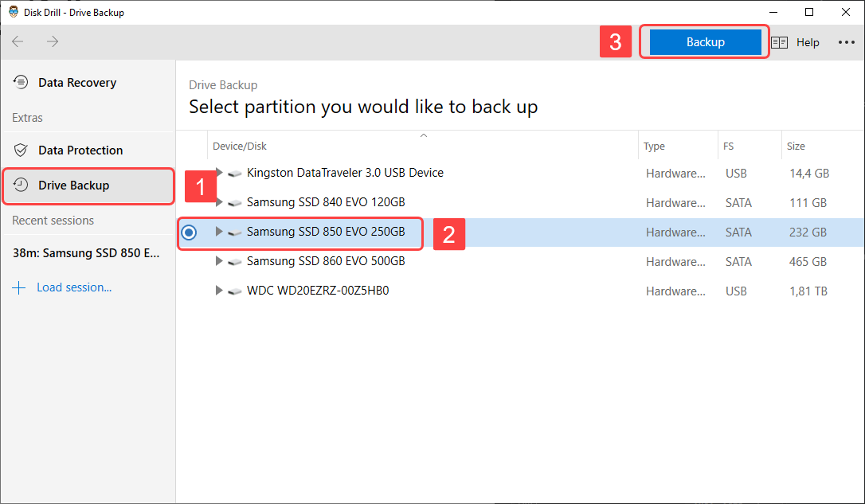The width and height of the screenshot is (865, 504).
Task: Click SATA cell in Samsung 850 EVO row
Action: point(738,232)
